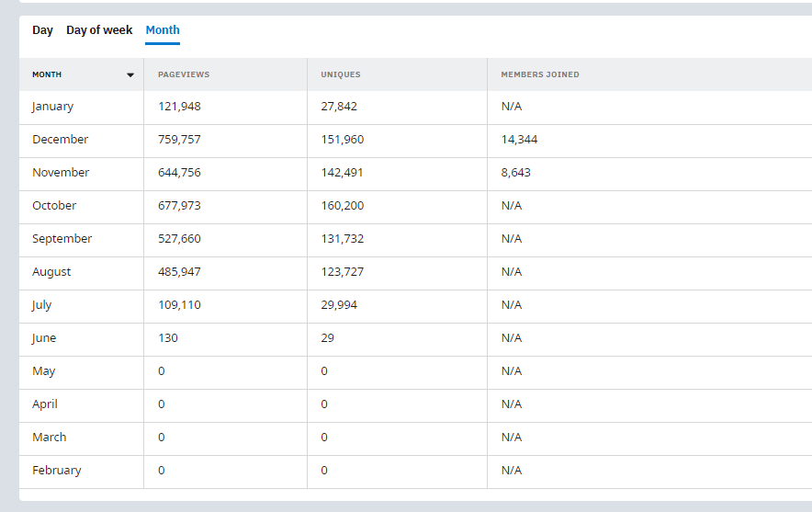812x512 pixels.
Task: Select the April row label
Action: point(44,404)
